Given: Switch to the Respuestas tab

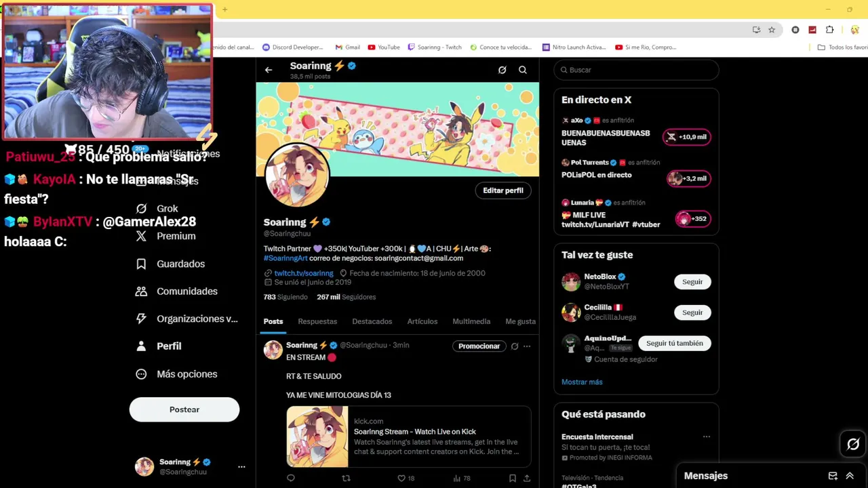Looking at the screenshot, I should [x=317, y=321].
